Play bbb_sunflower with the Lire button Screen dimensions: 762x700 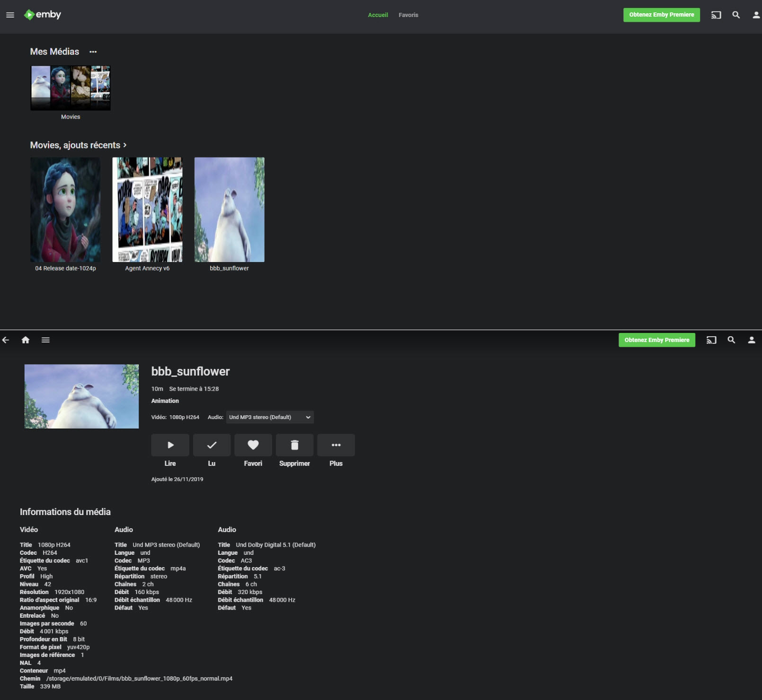click(x=170, y=445)
